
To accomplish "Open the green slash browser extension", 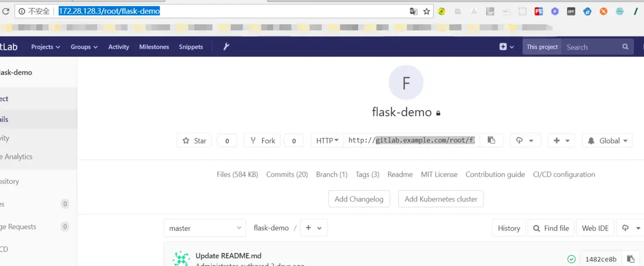I will tap(635, 11).
